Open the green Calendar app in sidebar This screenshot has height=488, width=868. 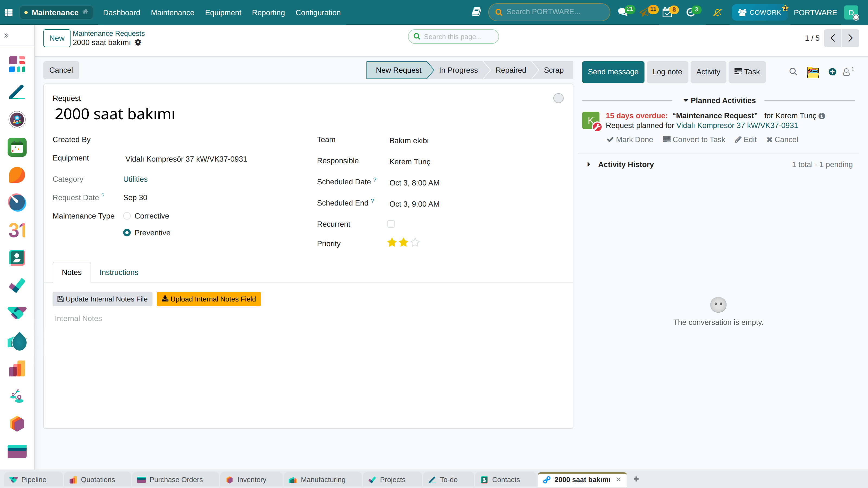pos(17,147)
